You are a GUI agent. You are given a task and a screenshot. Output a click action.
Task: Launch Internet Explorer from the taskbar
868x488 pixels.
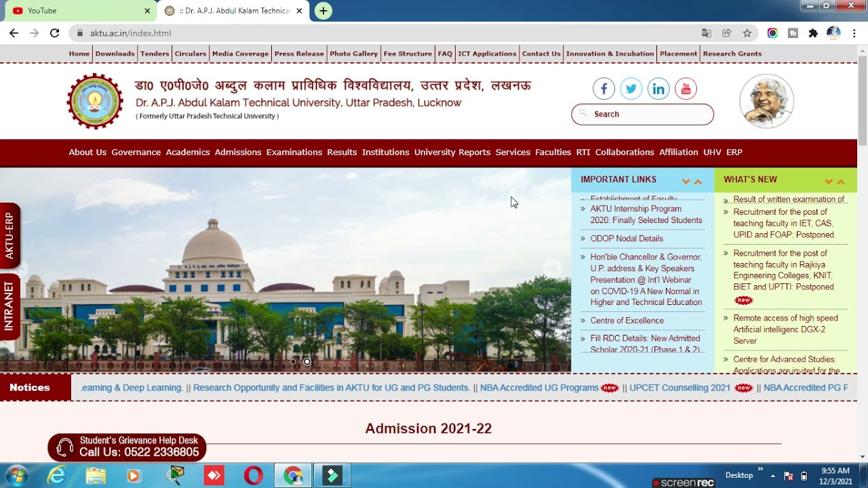[56, 476]
